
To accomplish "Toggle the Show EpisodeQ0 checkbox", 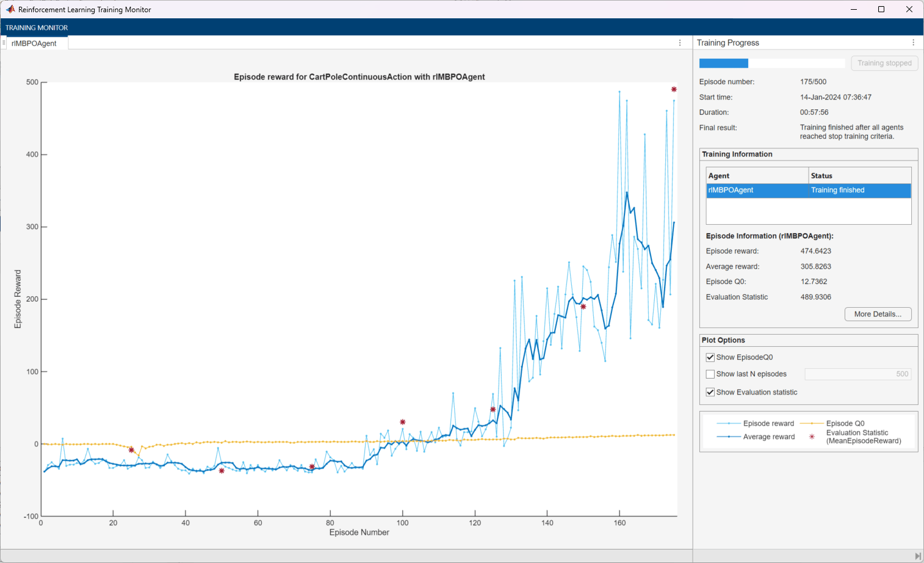I will (x=710, y=357).
